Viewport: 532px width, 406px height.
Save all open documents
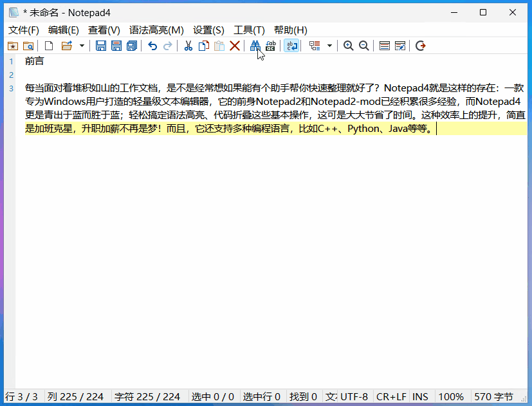tap(132, 46)
